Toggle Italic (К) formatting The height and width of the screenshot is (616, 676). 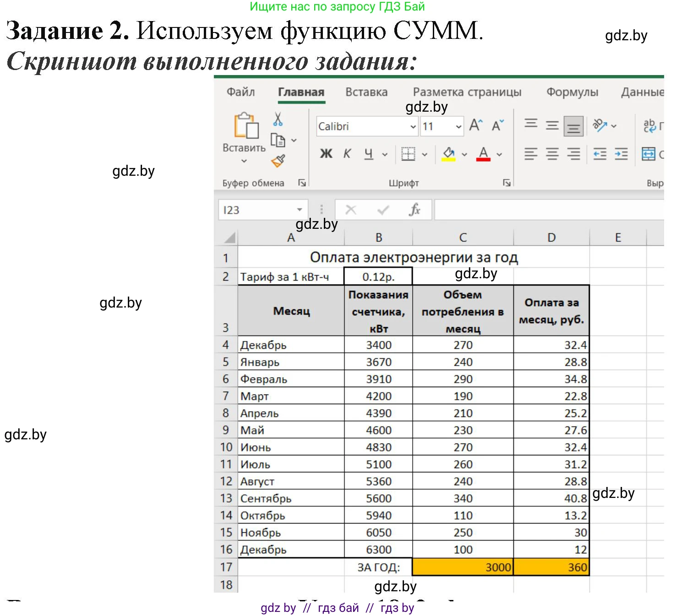coord(347,154)
